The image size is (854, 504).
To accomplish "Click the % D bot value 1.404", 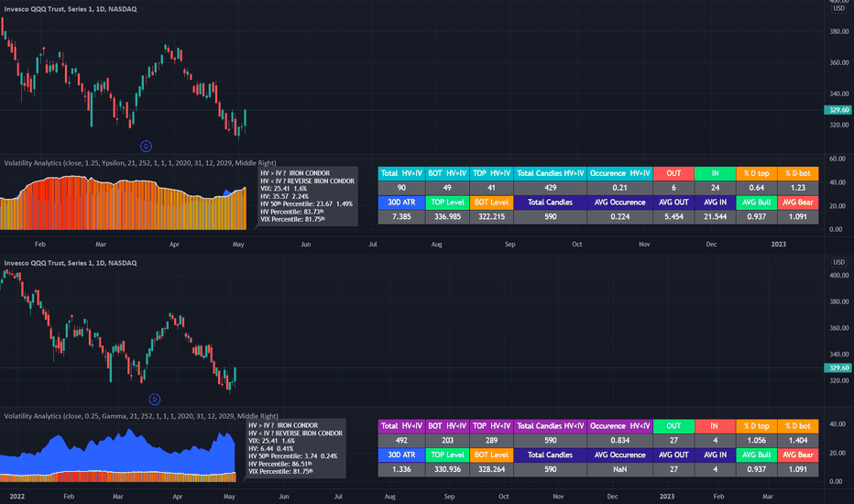I will click(798, 440).
